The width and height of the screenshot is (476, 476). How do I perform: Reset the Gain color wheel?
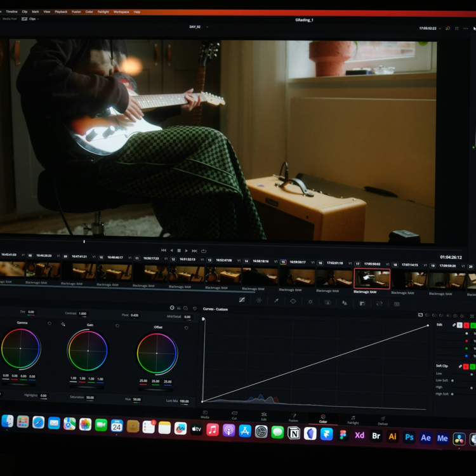click(117, 326)
